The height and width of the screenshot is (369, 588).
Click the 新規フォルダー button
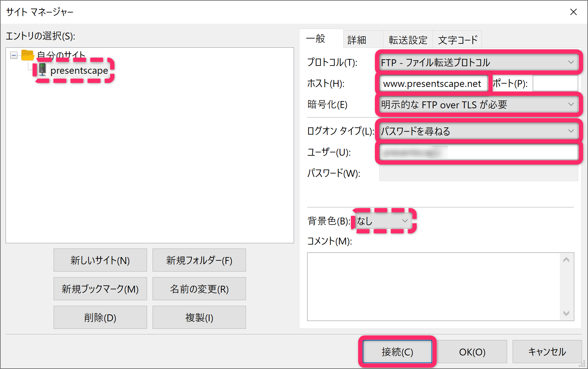click(x=199, y=260)
